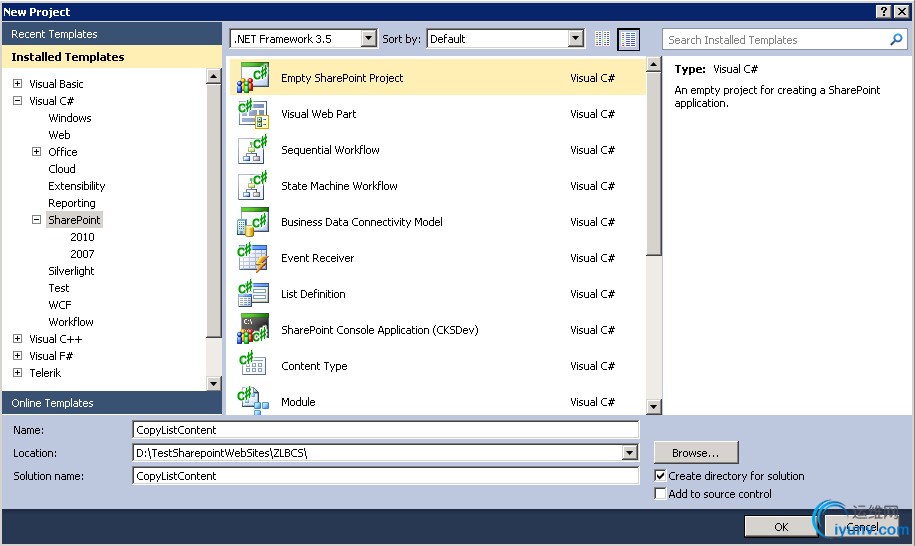Viewport: 915px width, 546px height.
Task: Expand the Telerik node
Action: click(x=18, y=372)
